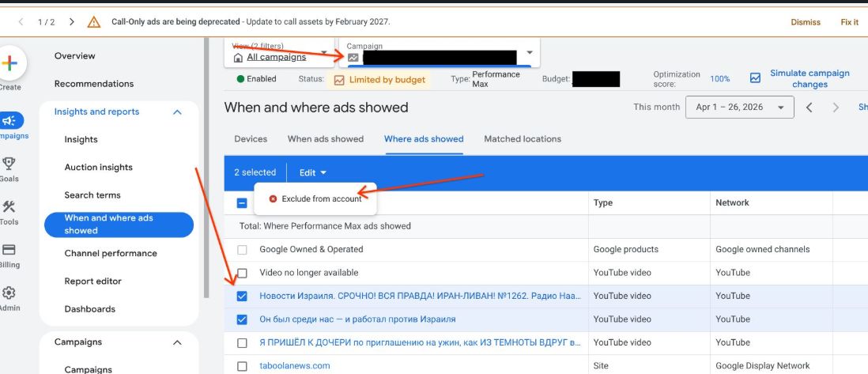Click the Limited by budget status
This screenshot has width=868, height=374.
pos(387,80)
